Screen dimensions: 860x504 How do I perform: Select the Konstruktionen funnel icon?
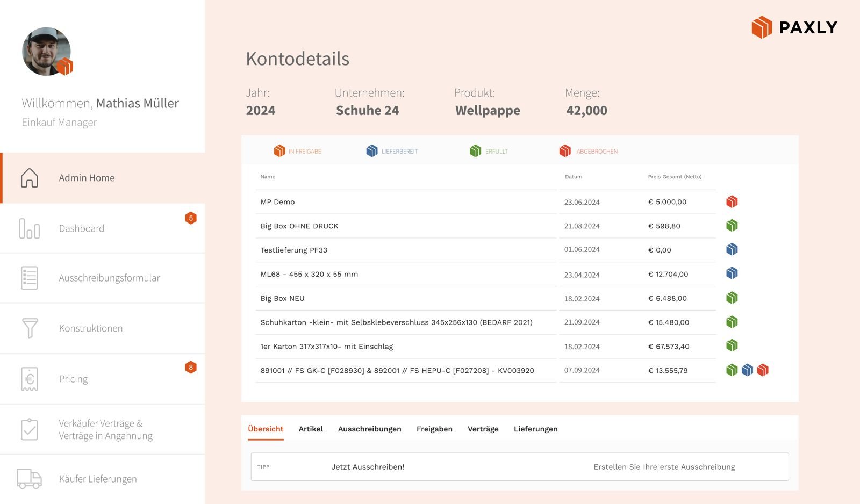click(x=30, y=328)
